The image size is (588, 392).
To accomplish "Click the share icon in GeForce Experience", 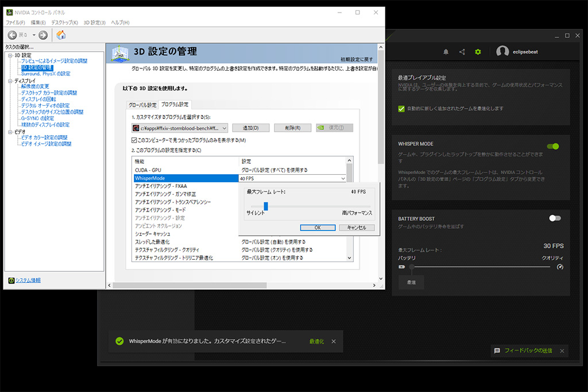I will click(462, 52).
